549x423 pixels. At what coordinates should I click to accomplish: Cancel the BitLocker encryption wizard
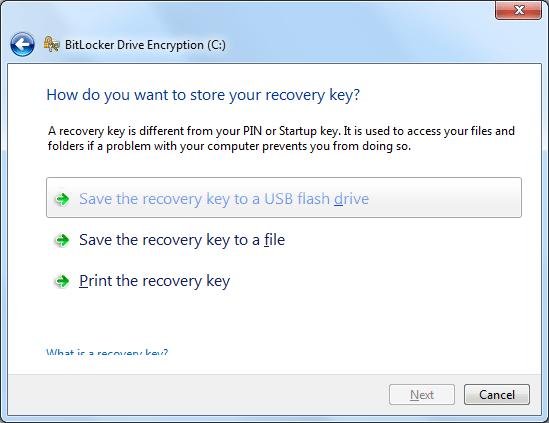tap(497, 395)
